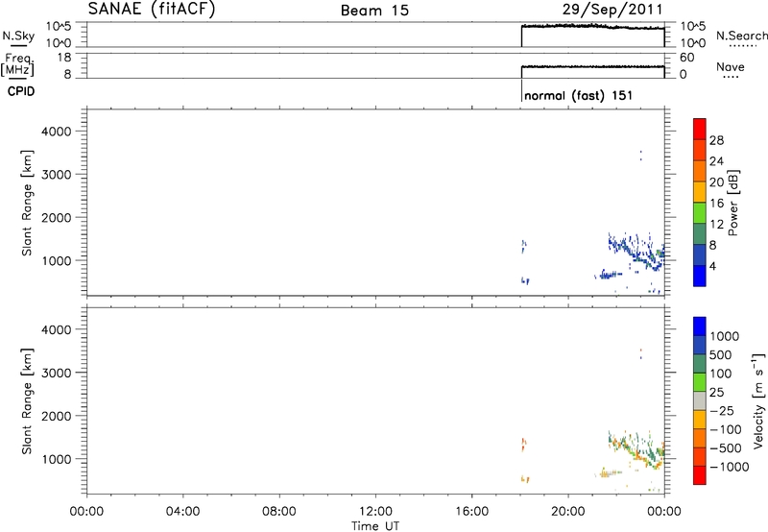The width and height of the screenshot is (768, 532).
Task: Click the N.Search legend label
Action: tap(742, 36)
